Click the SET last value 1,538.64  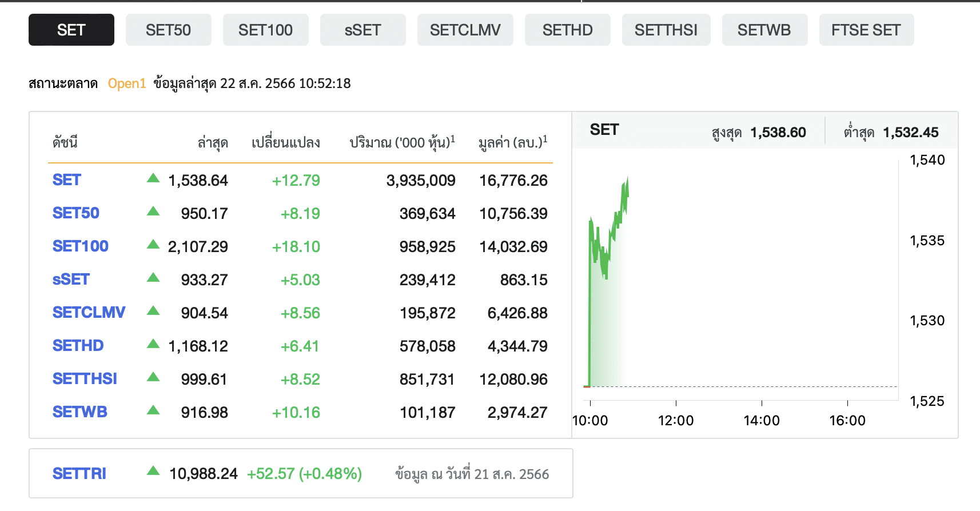click(x=198, y=181)
